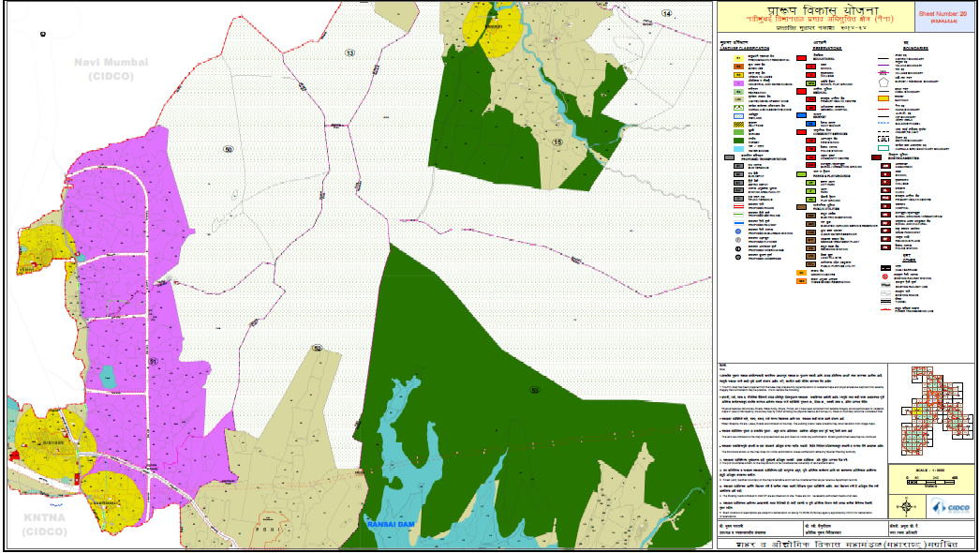Screen dimensions: 980x553
Task: Click the small cyan pond in the pink zone
Action: click(x=108, y=377)
